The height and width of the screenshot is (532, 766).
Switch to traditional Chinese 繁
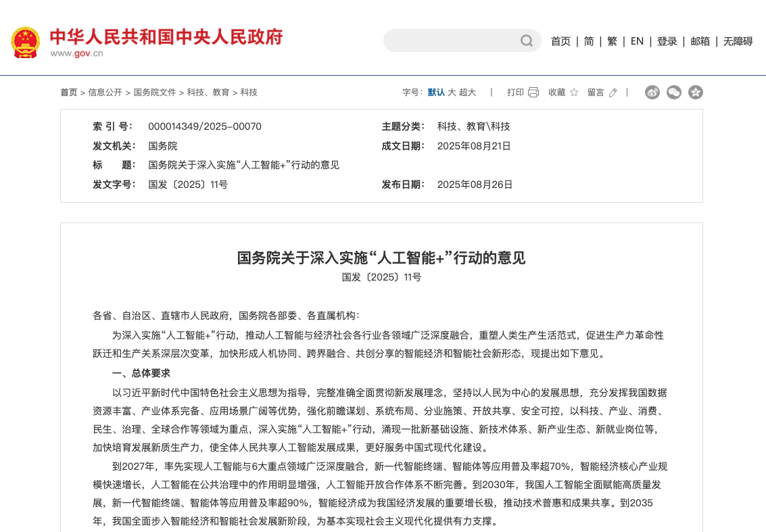pyautogui.click(x=612, y=41)
